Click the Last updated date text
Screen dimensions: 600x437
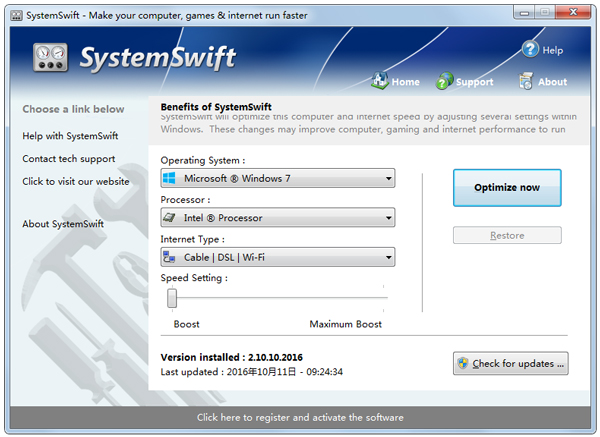click(252, 372)
